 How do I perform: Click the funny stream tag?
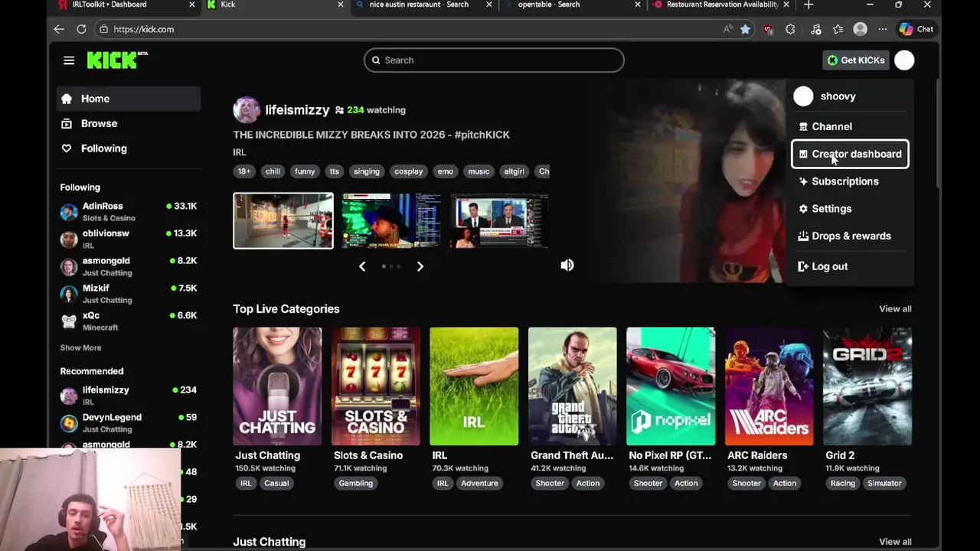(x=305, y=171)
